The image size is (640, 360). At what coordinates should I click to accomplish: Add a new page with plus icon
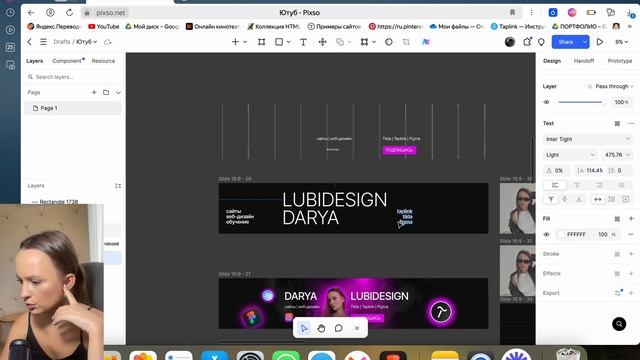[x=94, y=92]
